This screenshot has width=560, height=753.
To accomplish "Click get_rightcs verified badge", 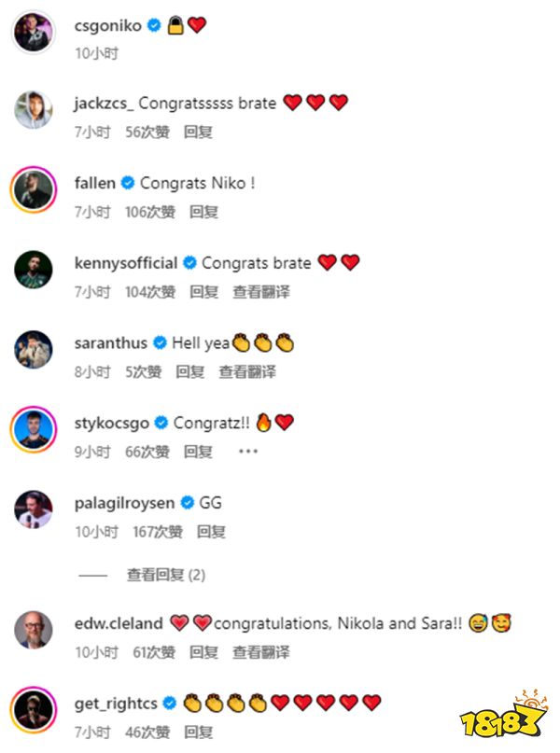I will pyautogui.click(x=170, y=704).
